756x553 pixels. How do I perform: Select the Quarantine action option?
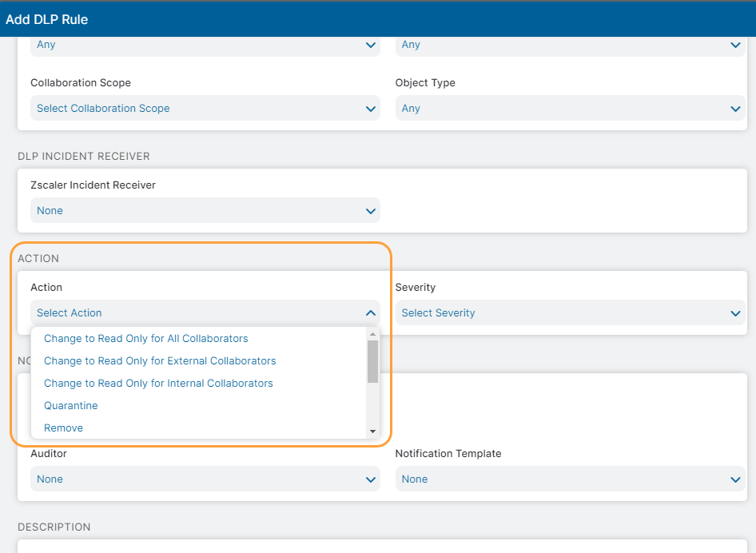(71, 406)
